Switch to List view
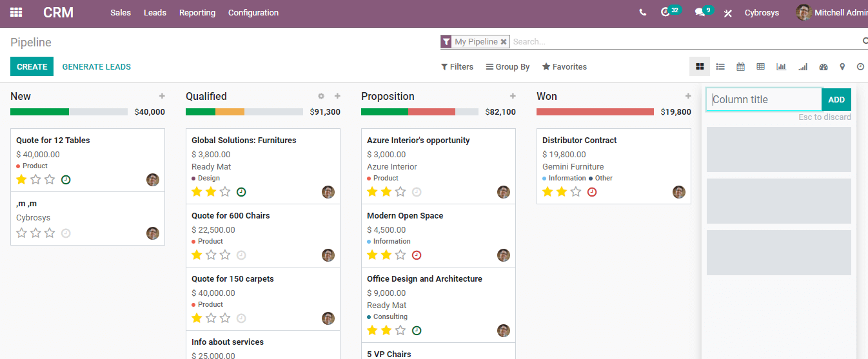 point(720,66)
